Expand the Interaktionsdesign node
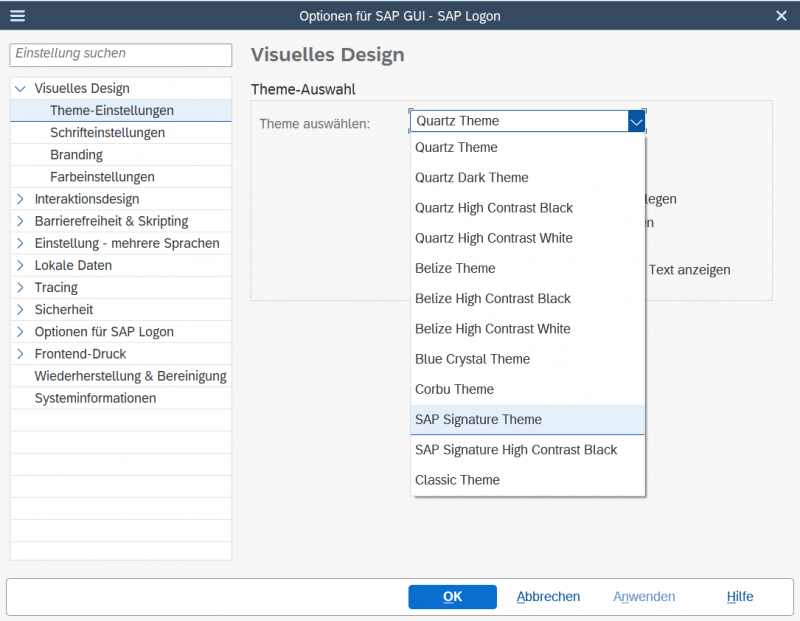 point(20,199)
